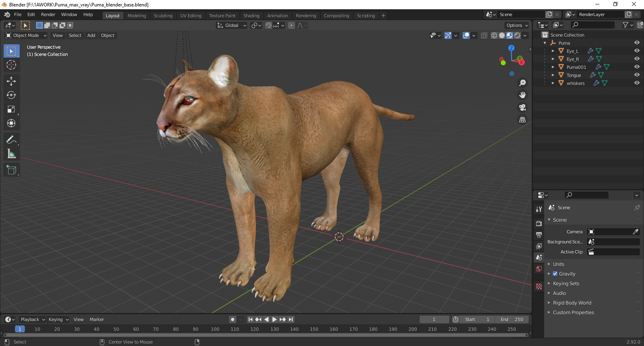Viewport: 644px width, 346px height.
Task: Expand the Rigid Body World panel
Action: pyautogui.click(x=572, y=303)
